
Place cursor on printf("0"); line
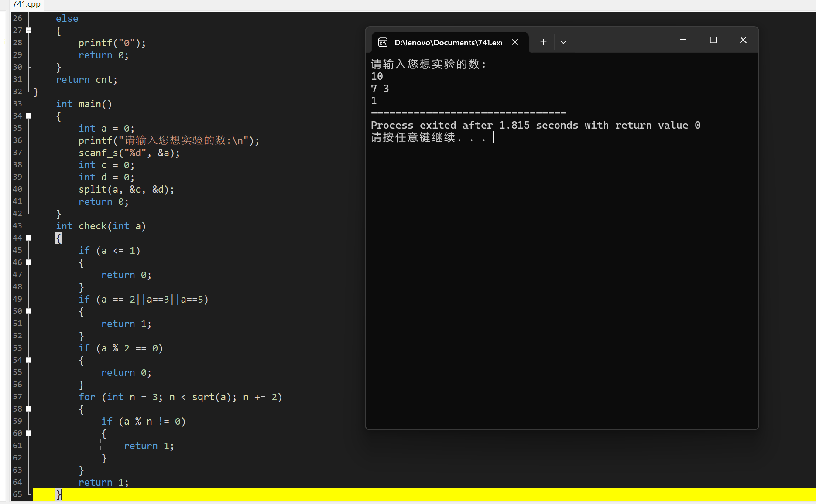click(x=112, y=43)
